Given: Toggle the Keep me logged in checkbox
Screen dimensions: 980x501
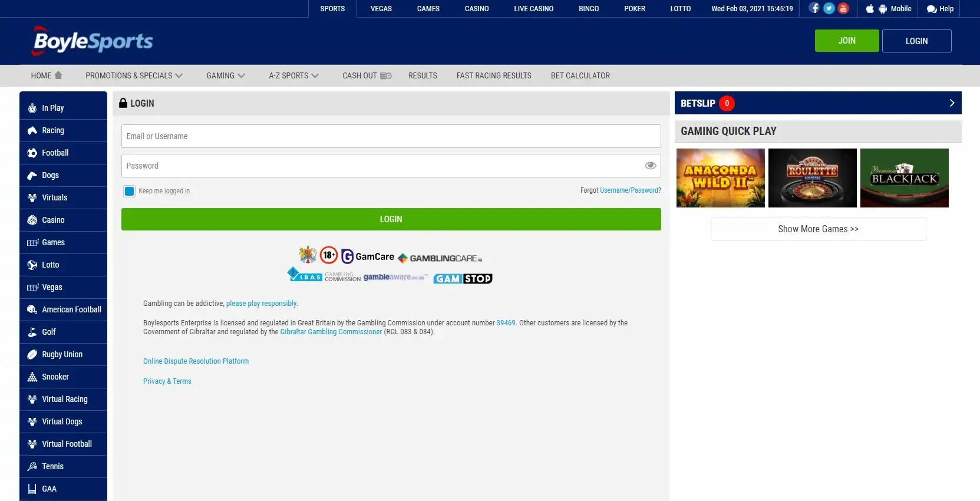Looking at the screenshot, I should [x=130, y=191].
